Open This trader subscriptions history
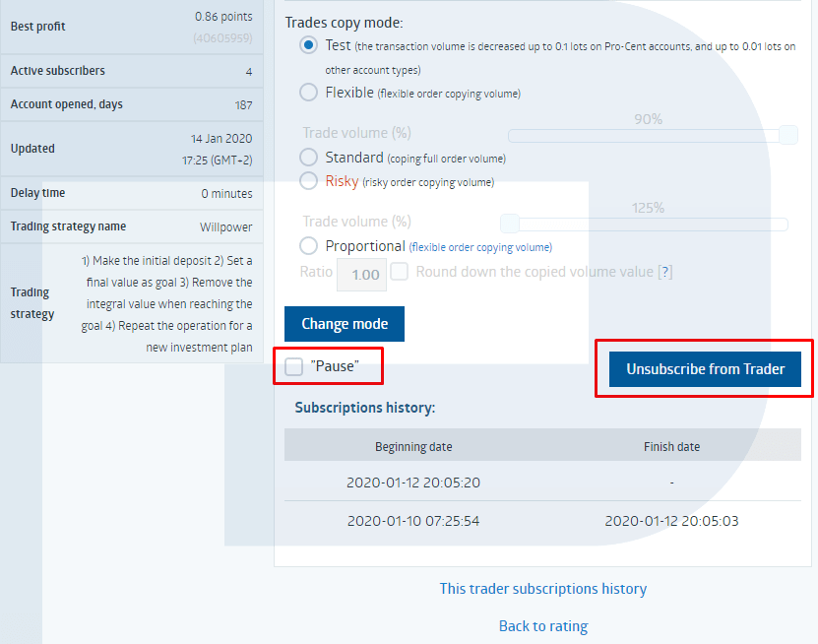 pyautogui.click(x=542, y=588)
